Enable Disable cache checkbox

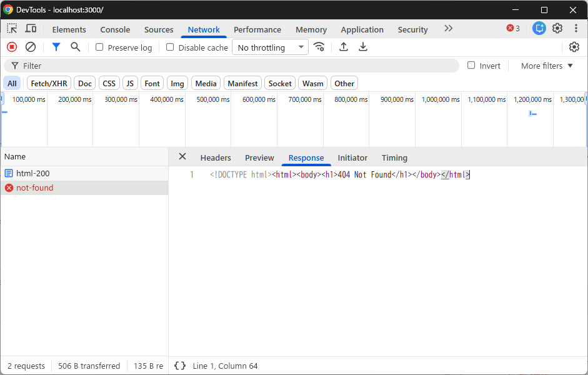point(170,47)
